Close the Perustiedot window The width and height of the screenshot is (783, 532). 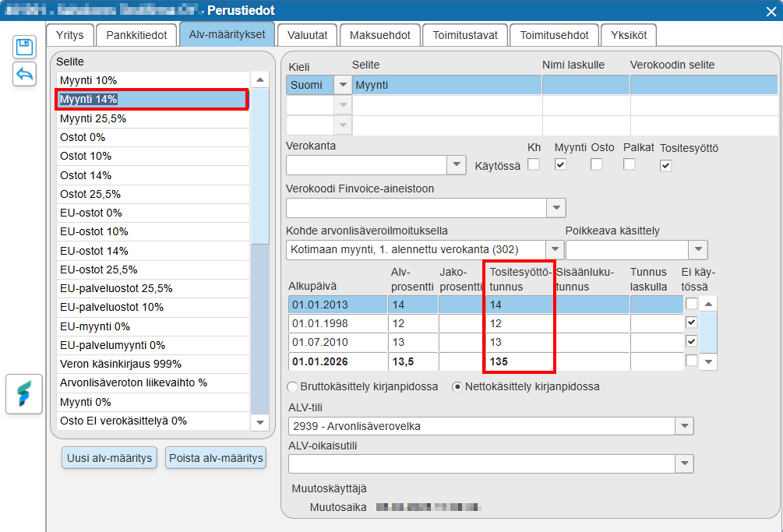pos(771,11)
